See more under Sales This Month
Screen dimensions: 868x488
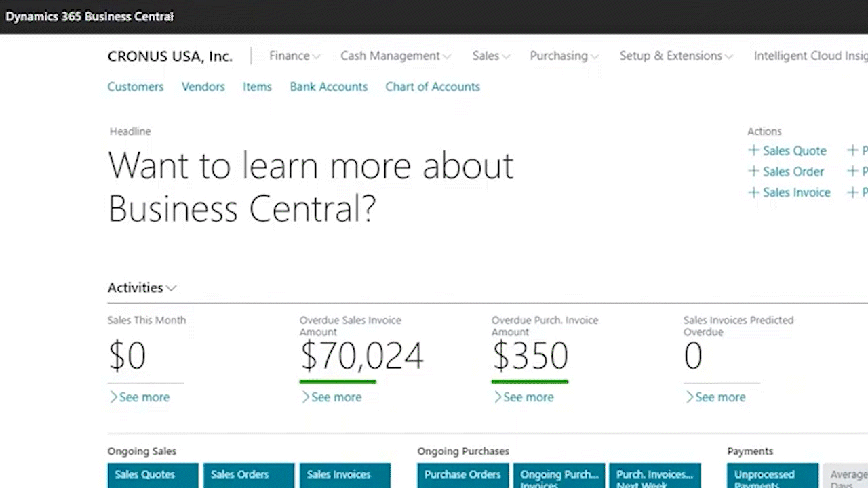pos(140,397)
